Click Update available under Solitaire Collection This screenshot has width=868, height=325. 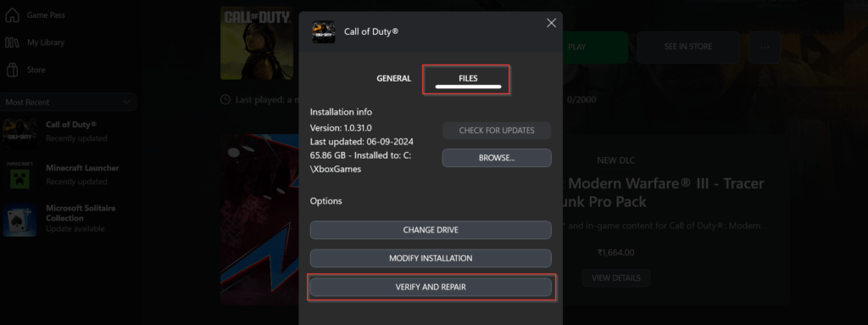pyautogui.click(x=75, y=229)
